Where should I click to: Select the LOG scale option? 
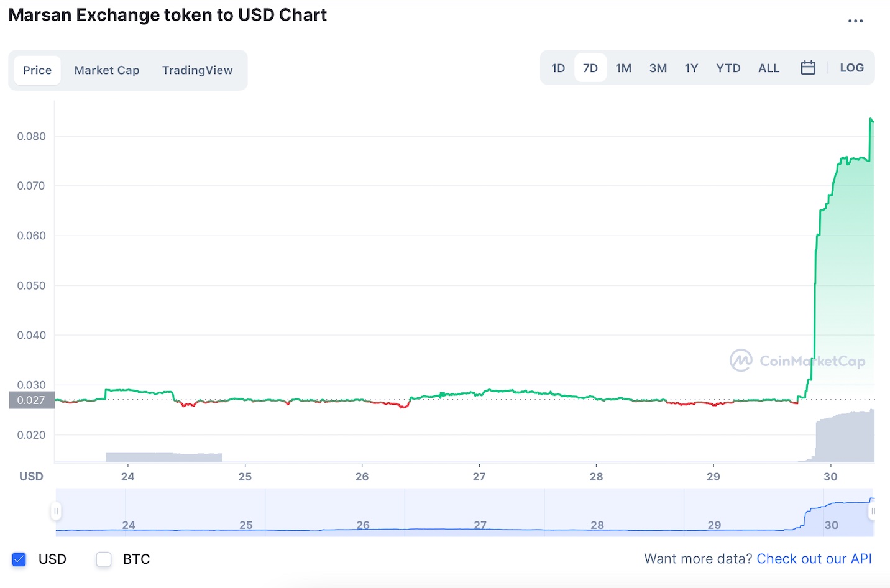[x=851, y=67]
